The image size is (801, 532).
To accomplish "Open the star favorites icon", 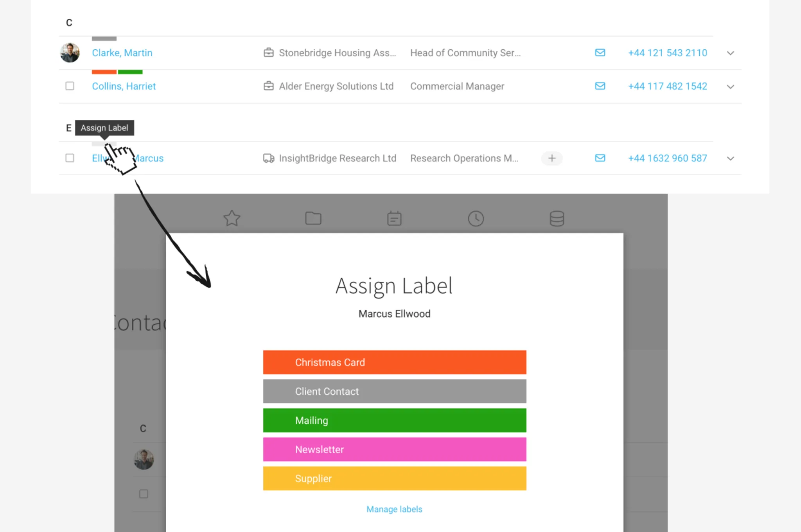I will (x=232, y=218).
